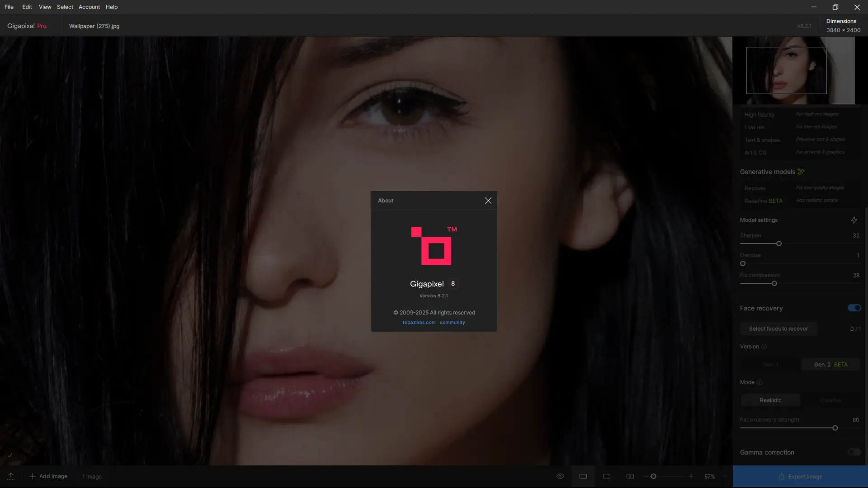Click the upload arrow icon bottom-left
This screenshot has width=868, height=488.
pyautogui.click(x=11, y=476)
